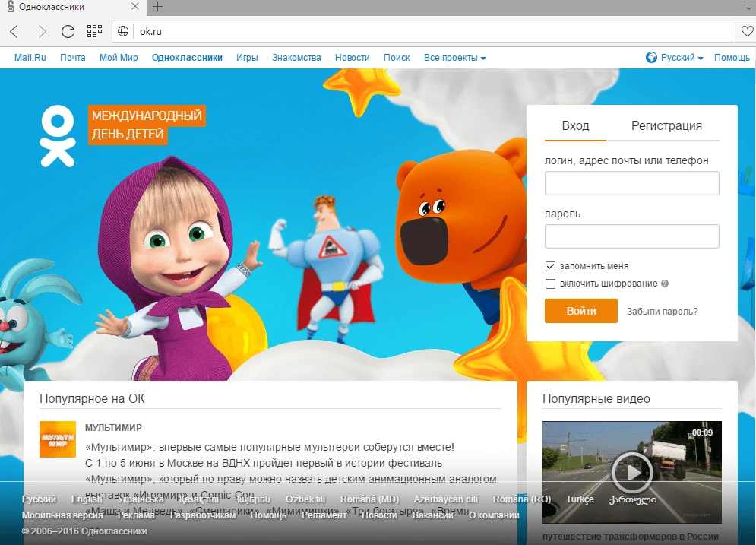The image size is (756, 545).
Task: Expand the Все проекты dropdown
Action: tap(454, 58)
